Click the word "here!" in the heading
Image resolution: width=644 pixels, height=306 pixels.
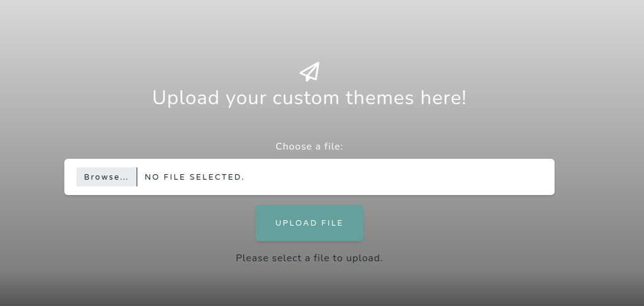pos(444,98)
